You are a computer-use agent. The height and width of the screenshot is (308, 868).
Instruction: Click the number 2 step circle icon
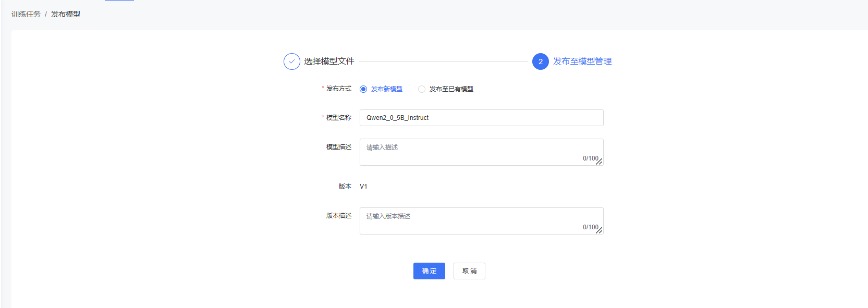pyautogui.click(x=540, y=61)
